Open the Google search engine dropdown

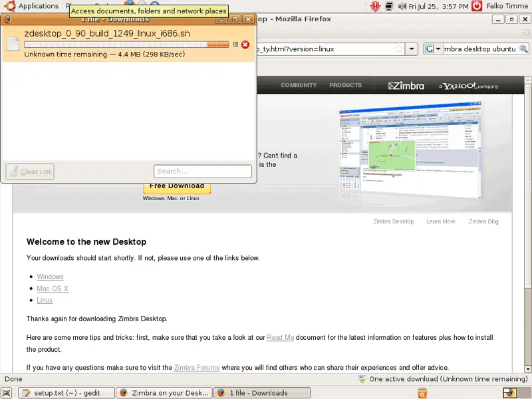tap(434, 49)
